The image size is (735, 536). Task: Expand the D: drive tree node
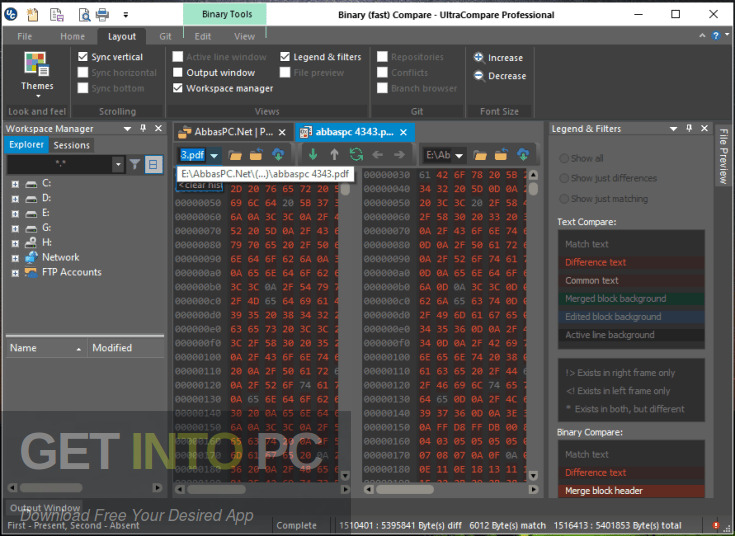15,199
